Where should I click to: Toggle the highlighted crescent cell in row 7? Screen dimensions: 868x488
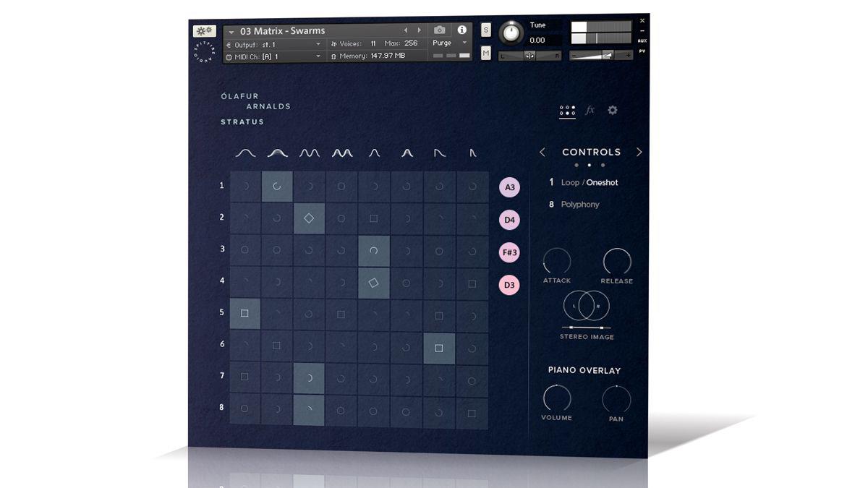pos(309,378)
